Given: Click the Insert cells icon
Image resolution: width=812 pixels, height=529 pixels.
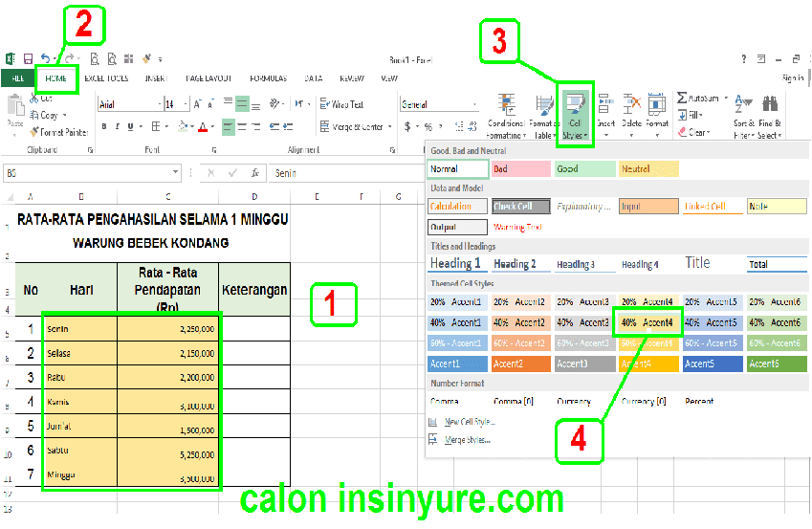Looking at the screenshot, I should coord(605,104).
